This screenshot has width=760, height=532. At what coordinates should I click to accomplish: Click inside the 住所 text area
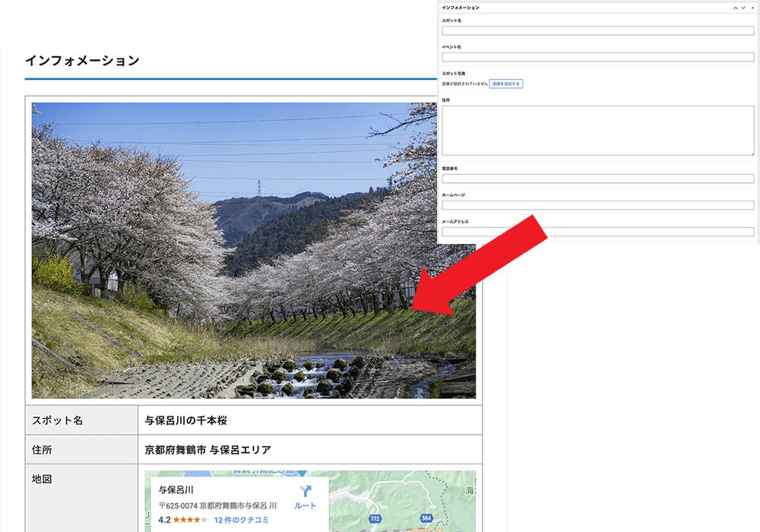point(597,130)
